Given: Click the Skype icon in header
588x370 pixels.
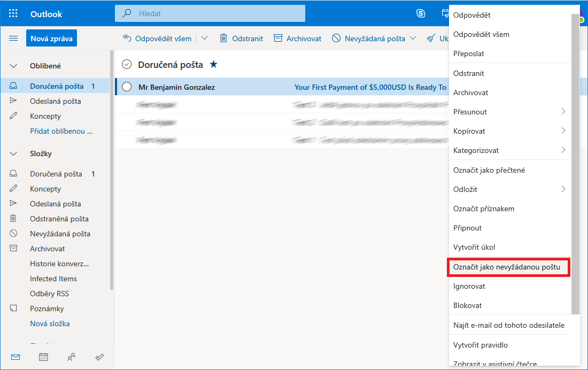Looking at the screenshot, I should [421, 13].
